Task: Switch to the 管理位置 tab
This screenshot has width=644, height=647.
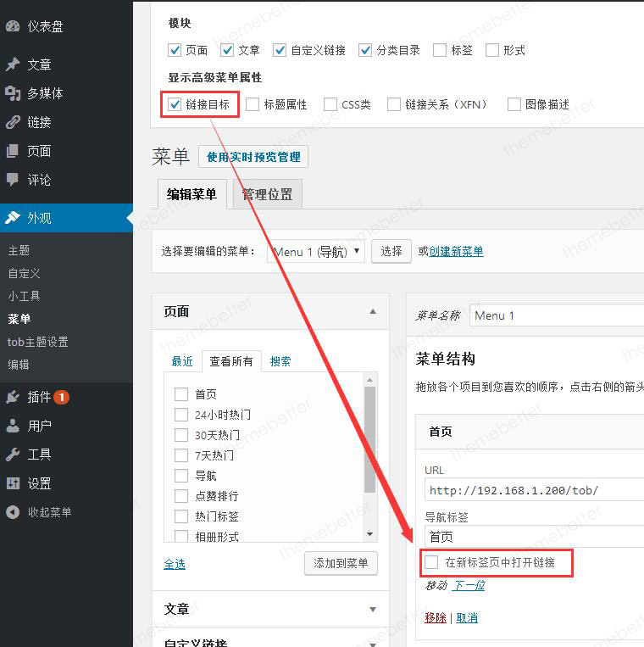Action: pos(267,194)
